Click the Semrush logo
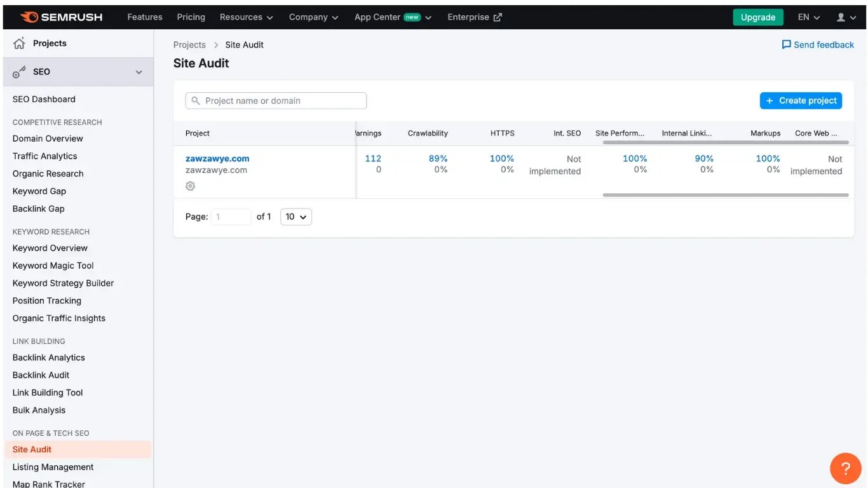868x488 pixels. pyautogui.click(x=61, y=17)
